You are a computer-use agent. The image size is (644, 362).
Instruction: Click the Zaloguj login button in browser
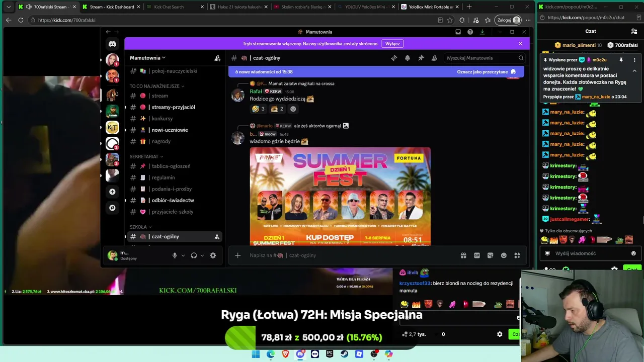click(508, 20)
